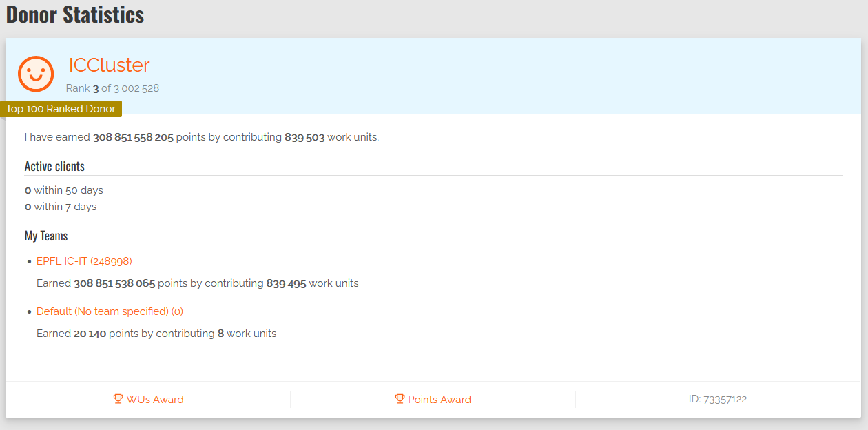Click the Points Award trophy icon

click(x=400, y=399)
